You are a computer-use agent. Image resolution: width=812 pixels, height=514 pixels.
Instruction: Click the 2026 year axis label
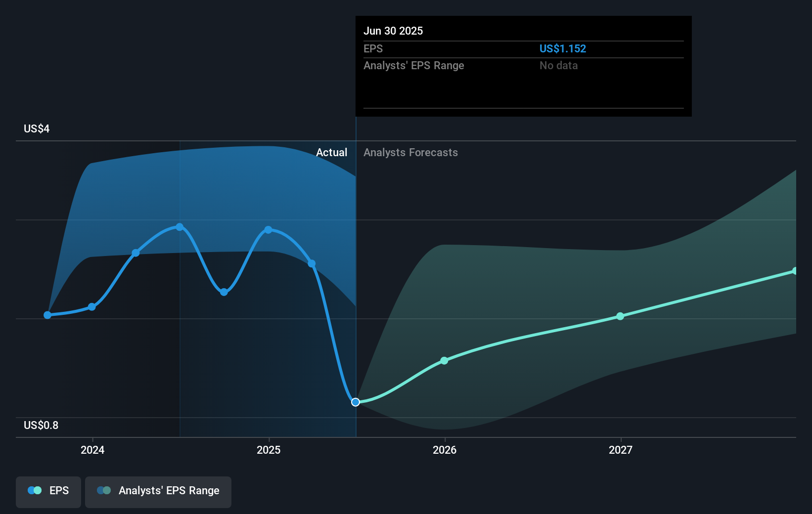click(x=444, y=450)
